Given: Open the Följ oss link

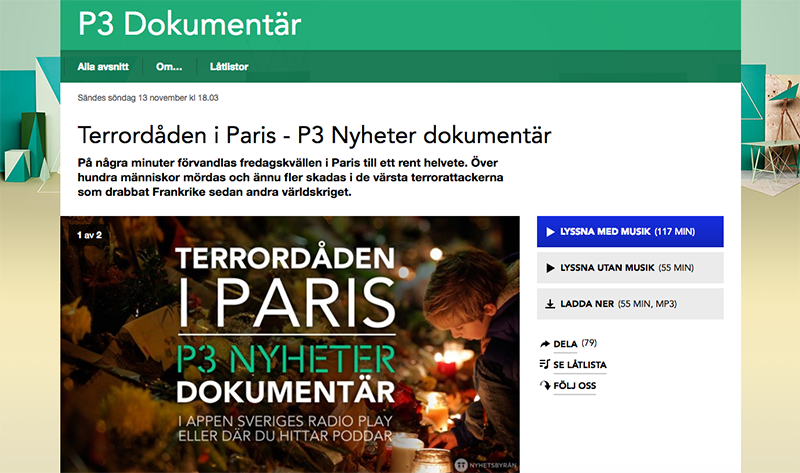Looking at the screenshot, I should click(574, 386).
